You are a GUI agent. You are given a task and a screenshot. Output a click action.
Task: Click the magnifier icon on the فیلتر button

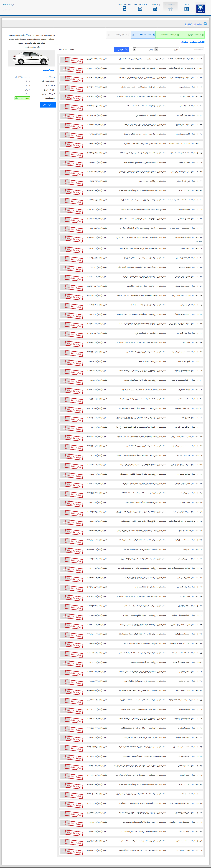pyautogui.click(x=127, y=49)
